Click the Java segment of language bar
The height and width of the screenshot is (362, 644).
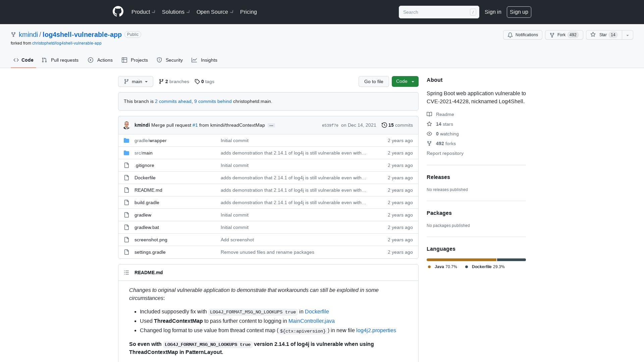click(x=462, y=260)
